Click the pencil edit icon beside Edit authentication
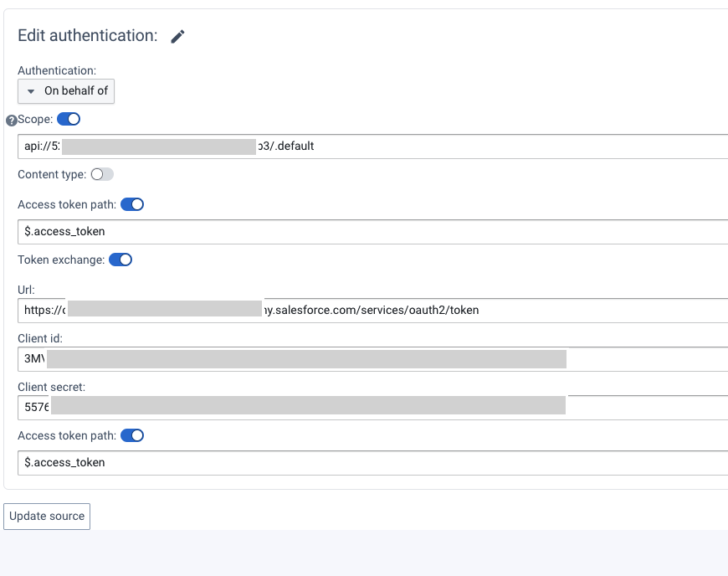 (x=176, y=36)
